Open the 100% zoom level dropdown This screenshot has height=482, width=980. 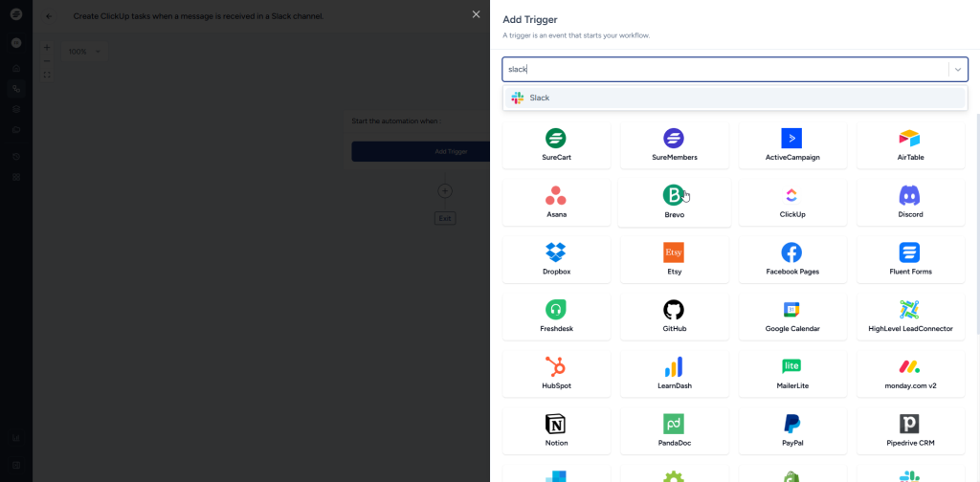point(83,52)
